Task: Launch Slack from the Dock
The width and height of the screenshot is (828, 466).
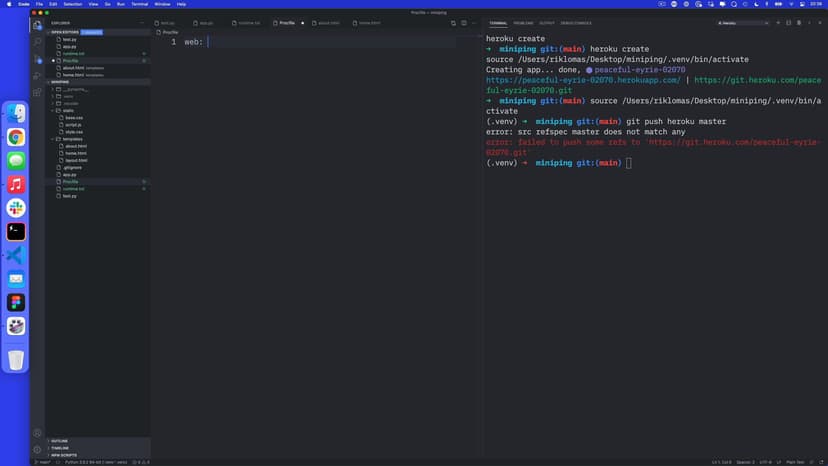Action: pyautogui.click(x=16, y=208)
